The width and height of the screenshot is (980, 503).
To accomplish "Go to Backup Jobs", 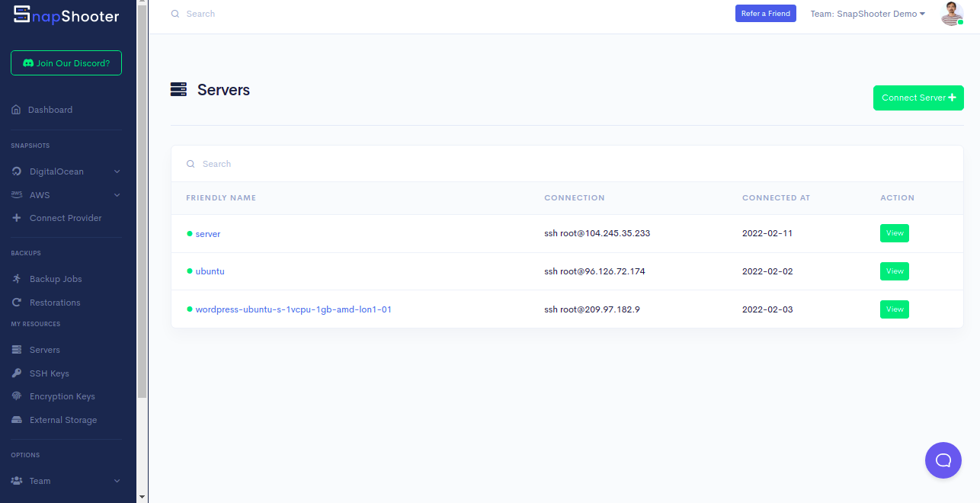I will point(56,279).
